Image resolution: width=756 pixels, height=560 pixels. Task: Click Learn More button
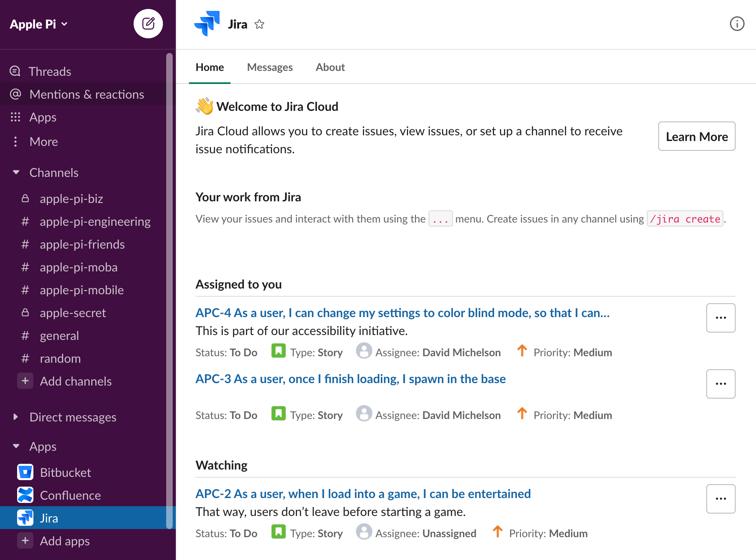[x=697, y=136]
